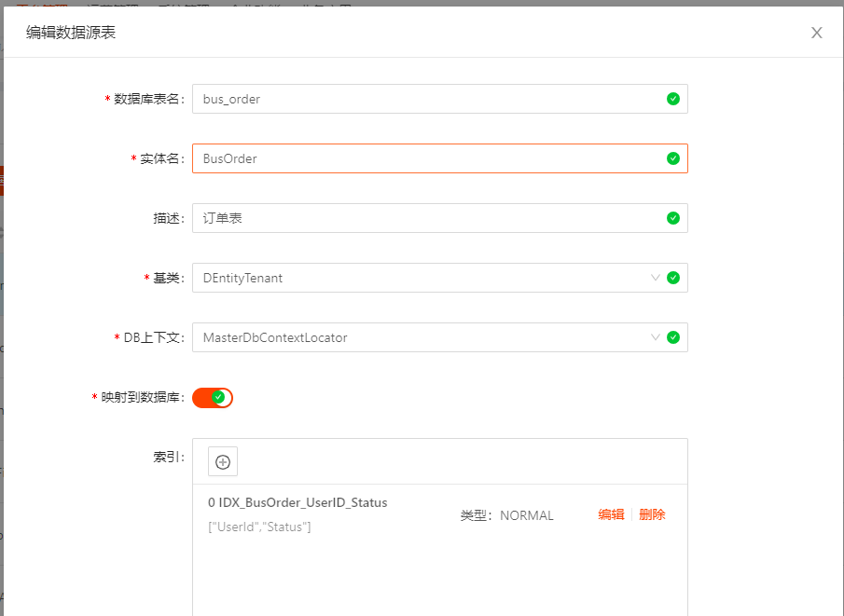Open the DEntityTenant base class selector
The height and width of the screenshot is (616, 844).
420,278
